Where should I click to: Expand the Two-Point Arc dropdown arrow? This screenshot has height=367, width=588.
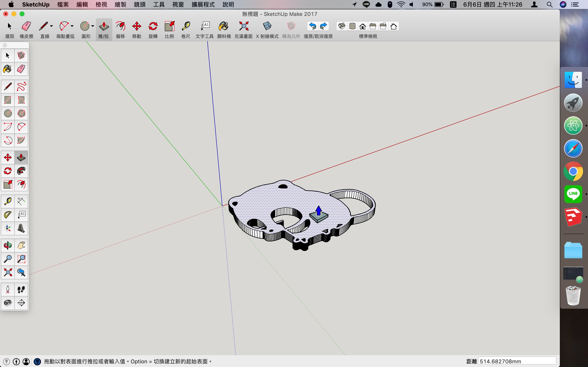pos(72,26)
